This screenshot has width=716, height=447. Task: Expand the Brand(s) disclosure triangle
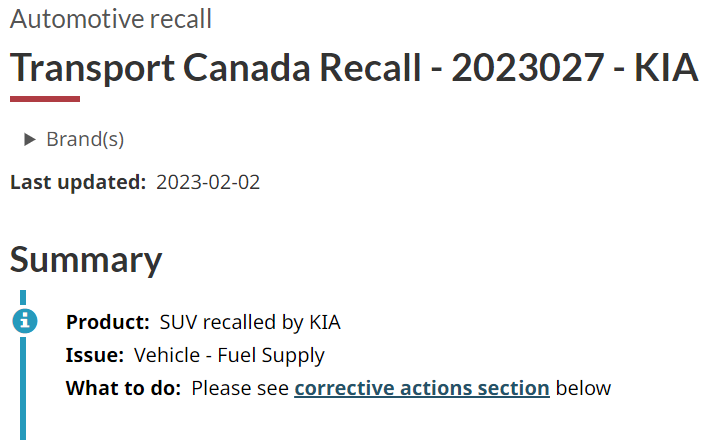click(30, 139)
